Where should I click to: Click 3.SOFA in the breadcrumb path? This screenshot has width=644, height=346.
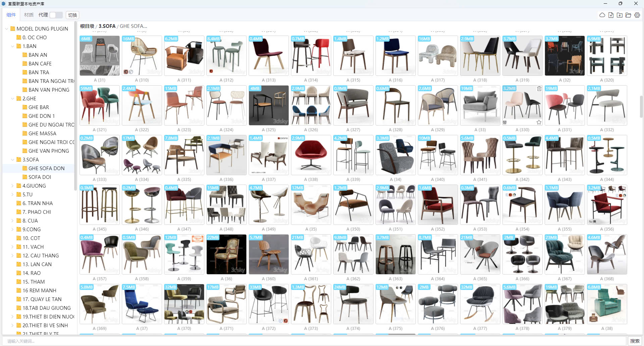tap(107, 26)
